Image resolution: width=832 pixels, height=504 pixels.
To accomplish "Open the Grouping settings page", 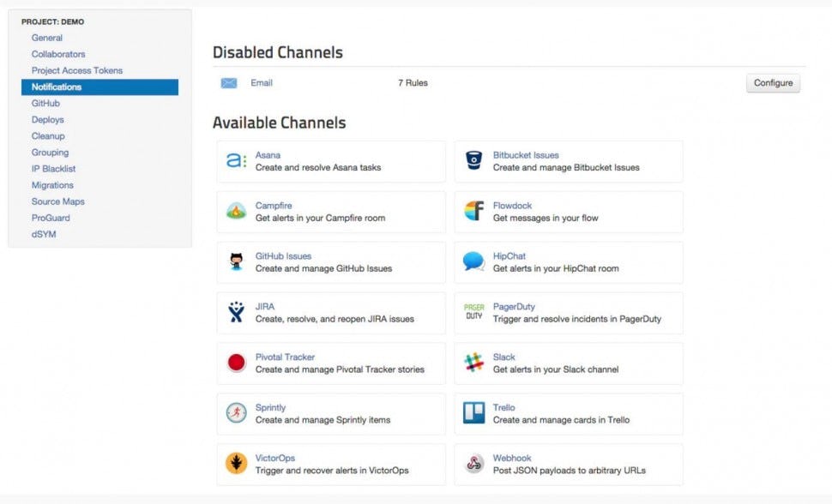I will click(x=50, y=153).
